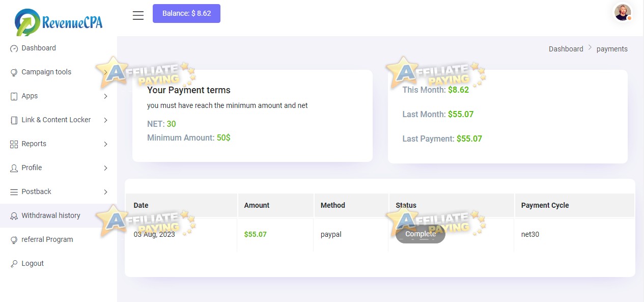Click the Withdrawal history icon
Viewport: 644px width, 302px height.
14,216
